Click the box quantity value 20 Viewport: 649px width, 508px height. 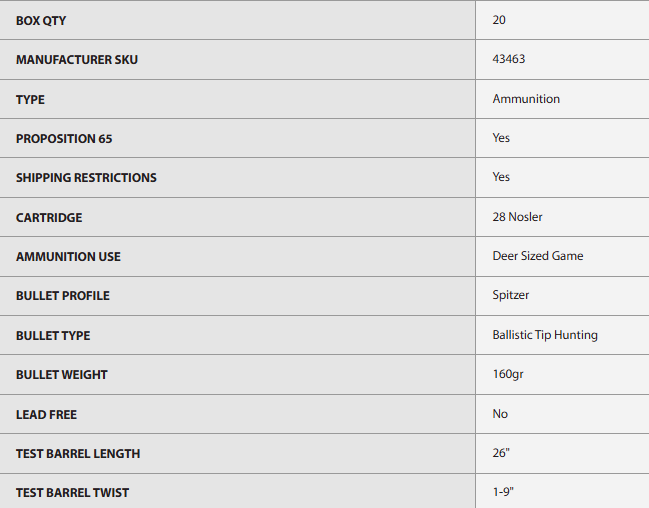(x=499, y=20)
